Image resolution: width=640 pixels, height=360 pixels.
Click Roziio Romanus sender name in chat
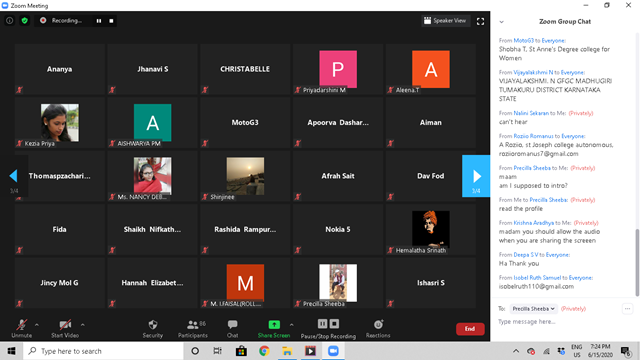pos(533,136)
